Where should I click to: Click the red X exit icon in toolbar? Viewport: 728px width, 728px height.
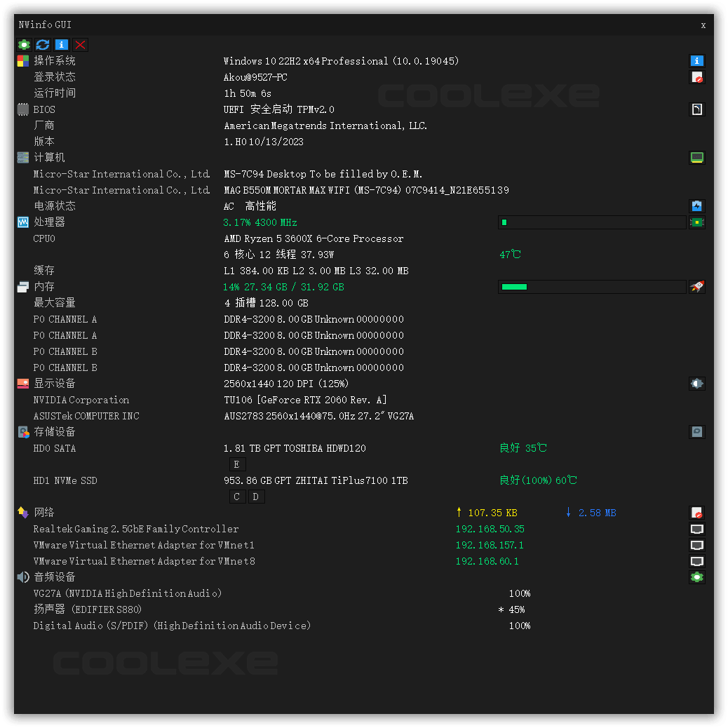click(x=79, y=44)
